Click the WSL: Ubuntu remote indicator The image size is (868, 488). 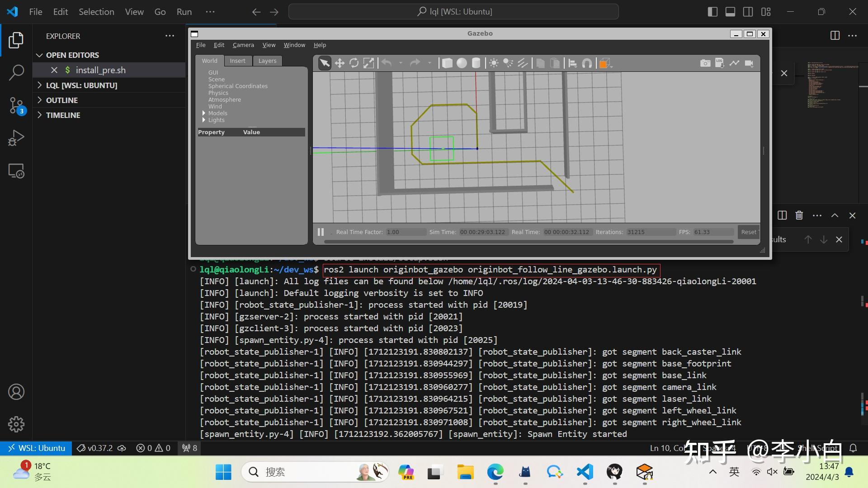coord(36,448)
